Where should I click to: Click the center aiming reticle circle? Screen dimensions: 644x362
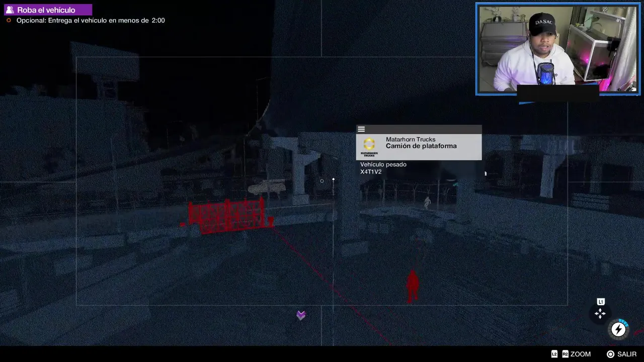[322, 181]
